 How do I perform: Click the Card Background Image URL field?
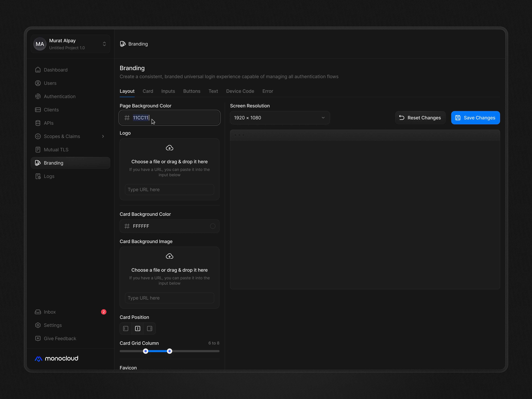point(170,298)
